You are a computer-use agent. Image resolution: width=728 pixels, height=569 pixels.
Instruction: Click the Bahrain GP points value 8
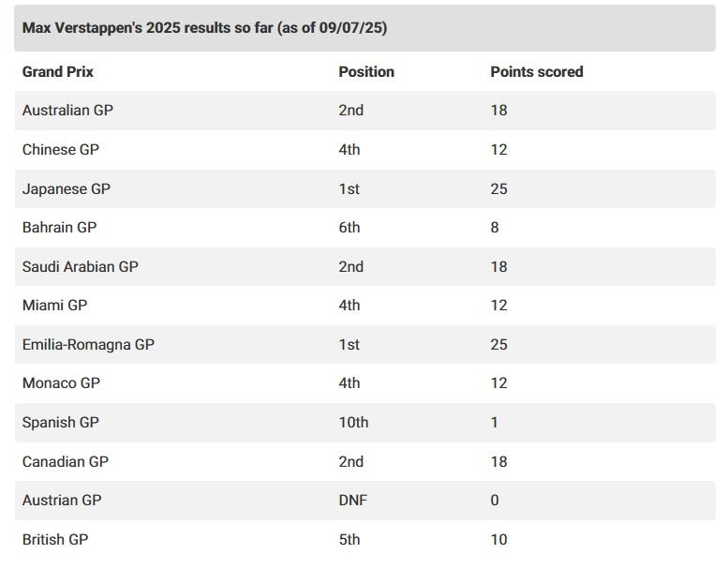(495, 228)
